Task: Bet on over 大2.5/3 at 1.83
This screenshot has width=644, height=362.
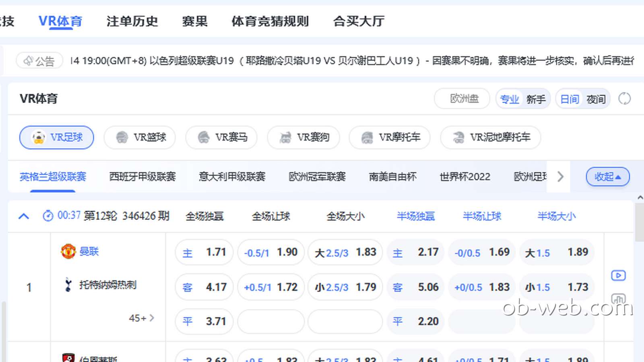Action: point(345,252)
